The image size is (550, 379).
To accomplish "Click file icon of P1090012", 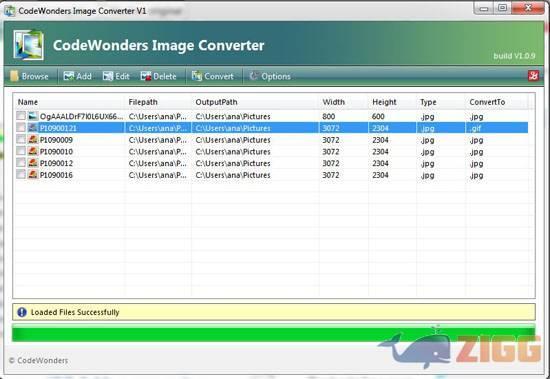I will [33, 162].
